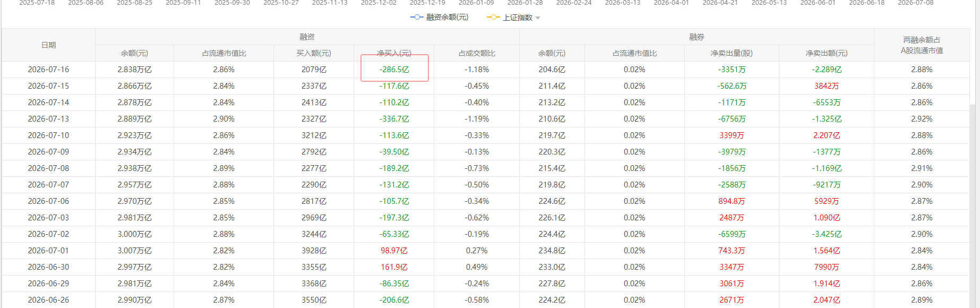The height and width of the screenshot is (308, 980).
Task: Click net buy value -117.6亿
Action: pos(394,86)
